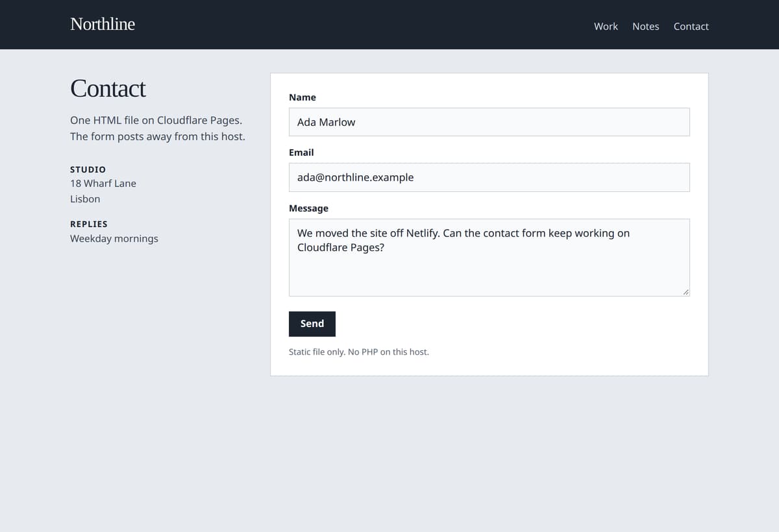Click the Name field label
Image resolution: width=779 pixels, height=532 pixels.
303,97
